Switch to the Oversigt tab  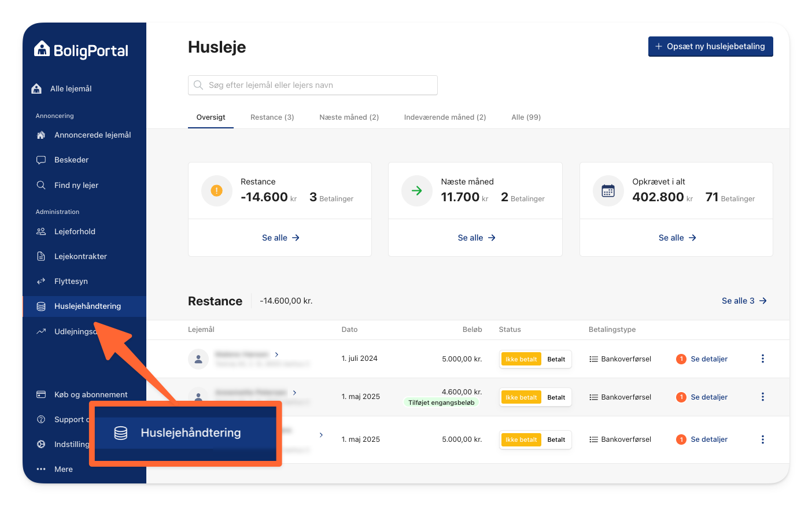coord(211,117)
